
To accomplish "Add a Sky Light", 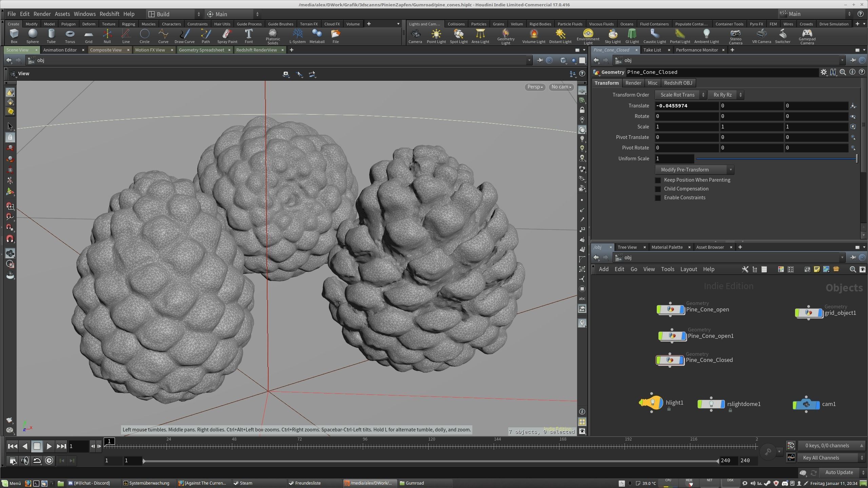I will (613, 36).
